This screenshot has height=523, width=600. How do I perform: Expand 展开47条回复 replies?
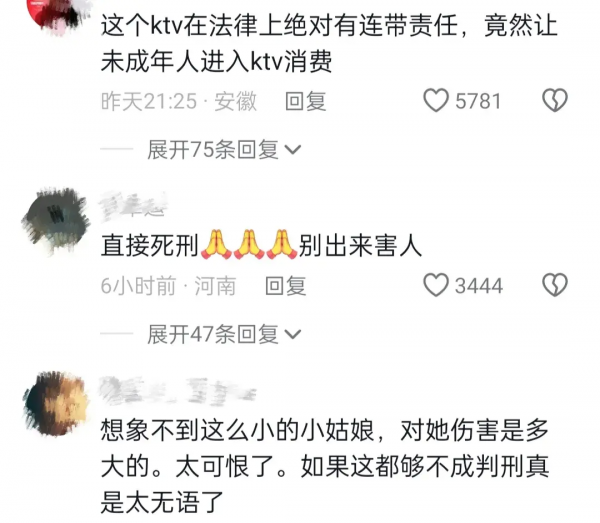tap(224, 334)
